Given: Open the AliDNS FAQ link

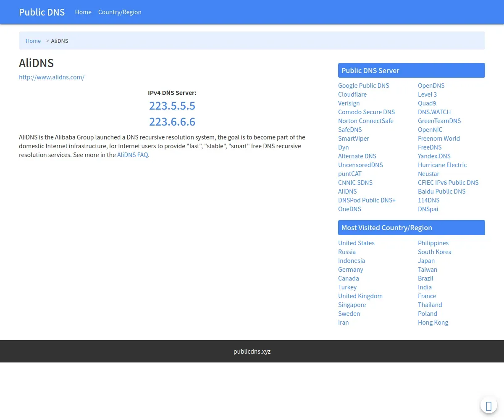Looking at the screenshot, I should [133, 155].
